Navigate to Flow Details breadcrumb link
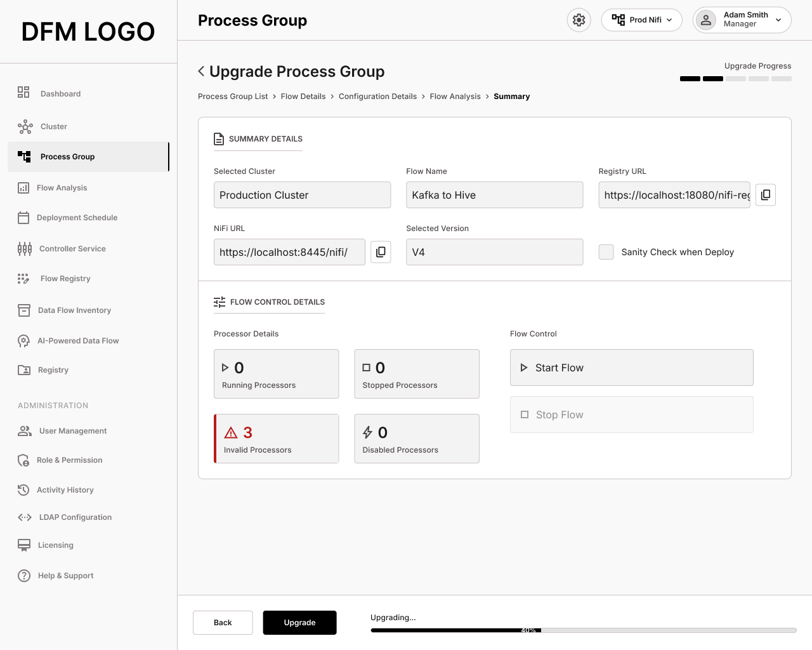Image resolution: width=812 pixels, height=650 pixels. click(303, 96)
